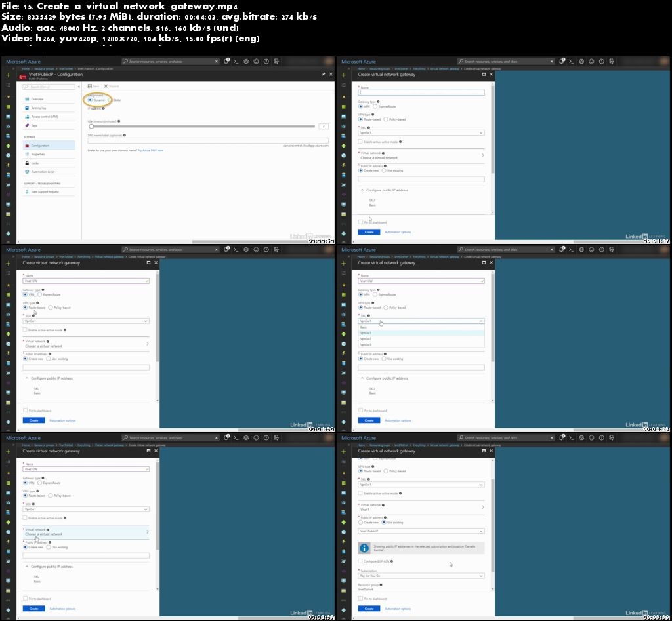This screenshot has height=621, width=672.
Task: Collapse the Vnet1PublicIP menu using the double-chevron
Action: click(x=79, y=87)
